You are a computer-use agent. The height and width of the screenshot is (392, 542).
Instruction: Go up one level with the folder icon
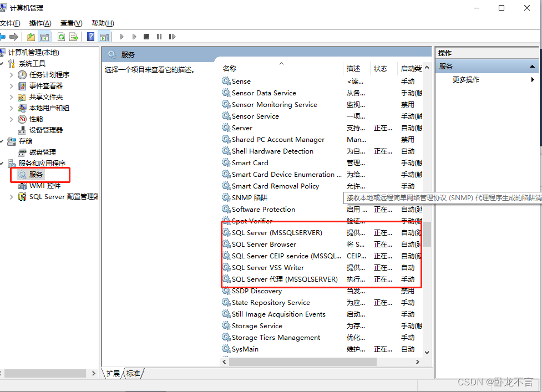[x=31, y=37]
